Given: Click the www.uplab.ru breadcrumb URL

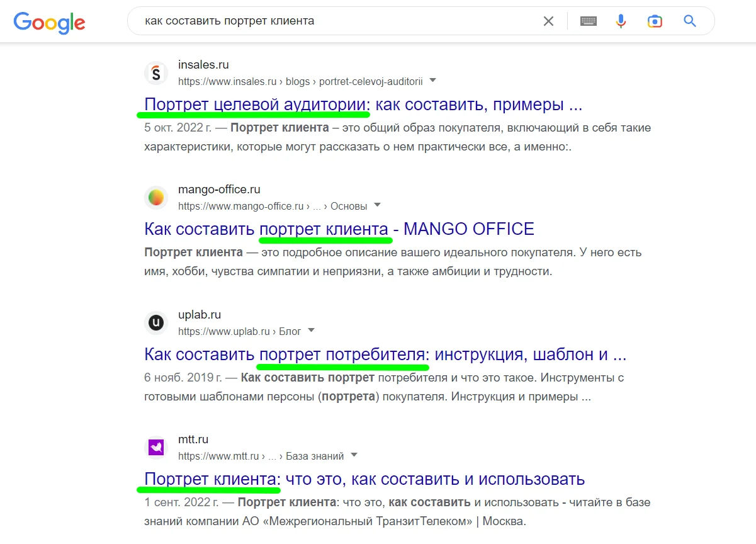Looking at the screenshot, I should 223,331.
